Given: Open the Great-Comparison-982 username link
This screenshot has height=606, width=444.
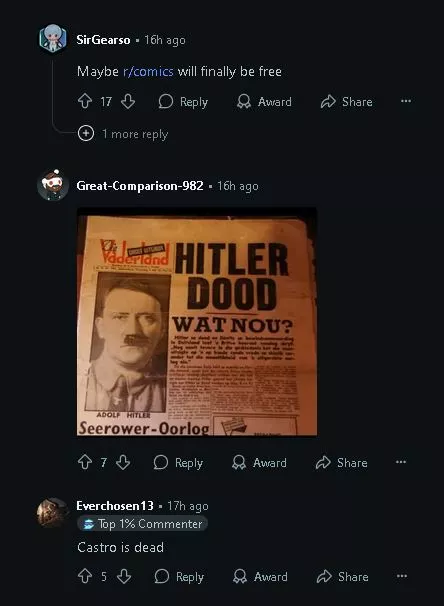Looking at the screenshot, I should (140, 186).
